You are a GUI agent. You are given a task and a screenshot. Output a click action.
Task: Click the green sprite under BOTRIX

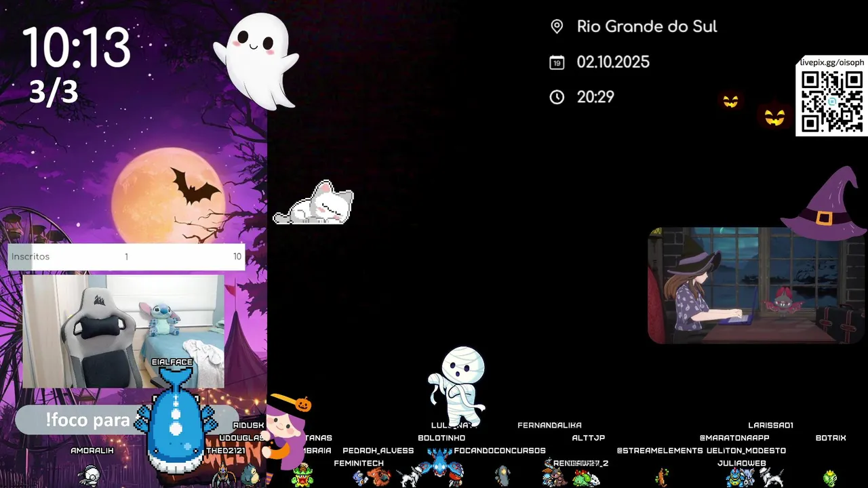830,478
